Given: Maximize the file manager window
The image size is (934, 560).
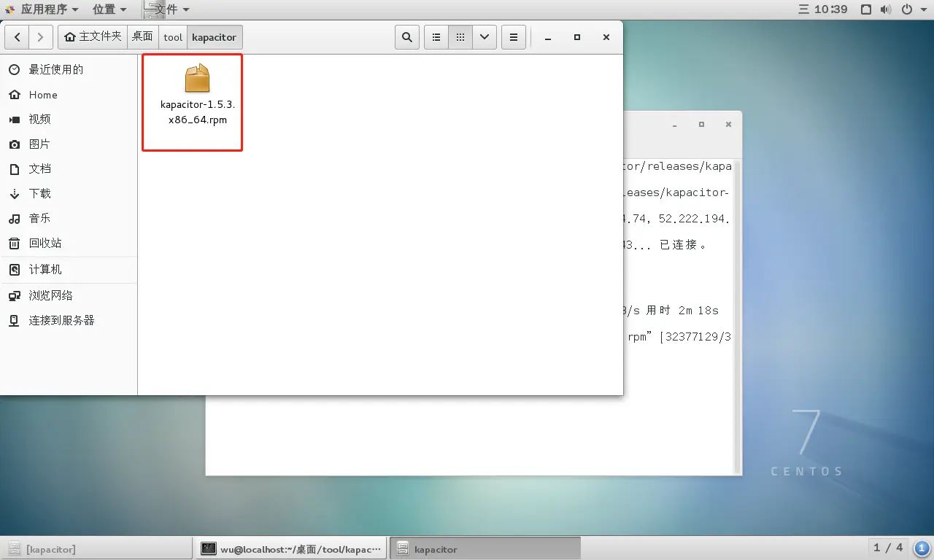Looking at the screenshot, I should pyautogui.click(x=577, y=37).
